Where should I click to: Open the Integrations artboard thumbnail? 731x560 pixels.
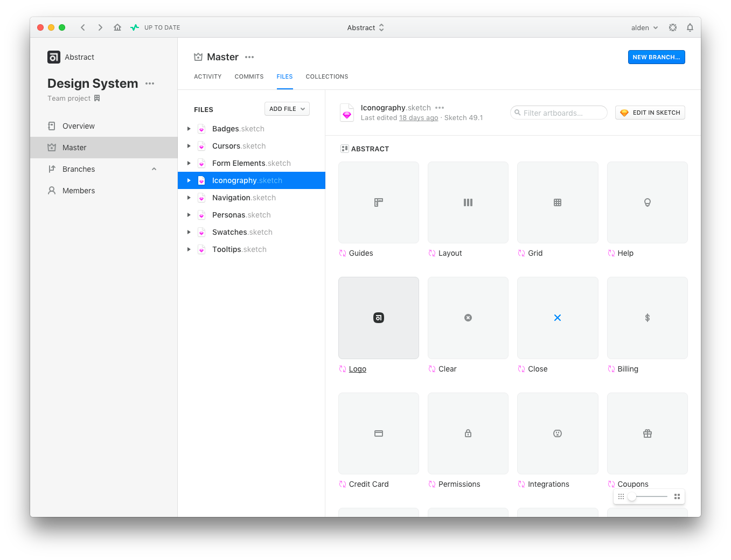point(558,433)
